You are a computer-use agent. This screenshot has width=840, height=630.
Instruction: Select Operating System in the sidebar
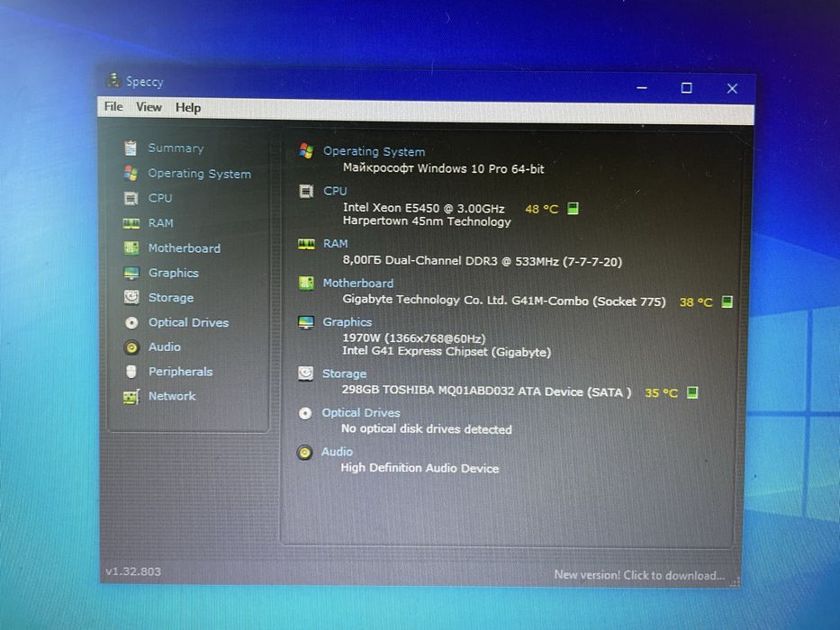click(x=199, y=174)
